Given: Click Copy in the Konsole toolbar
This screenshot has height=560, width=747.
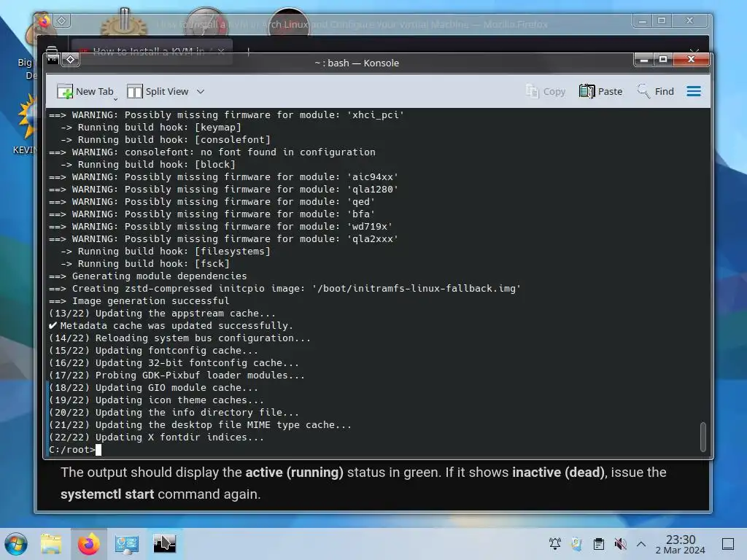Looking at the screenshot, I should pos(546,91).
